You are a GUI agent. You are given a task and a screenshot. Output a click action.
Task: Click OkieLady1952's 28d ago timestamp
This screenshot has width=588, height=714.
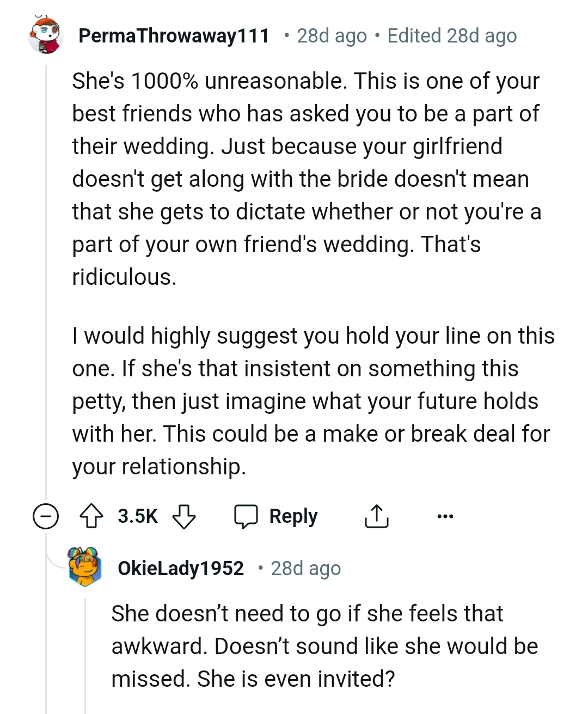306,568
